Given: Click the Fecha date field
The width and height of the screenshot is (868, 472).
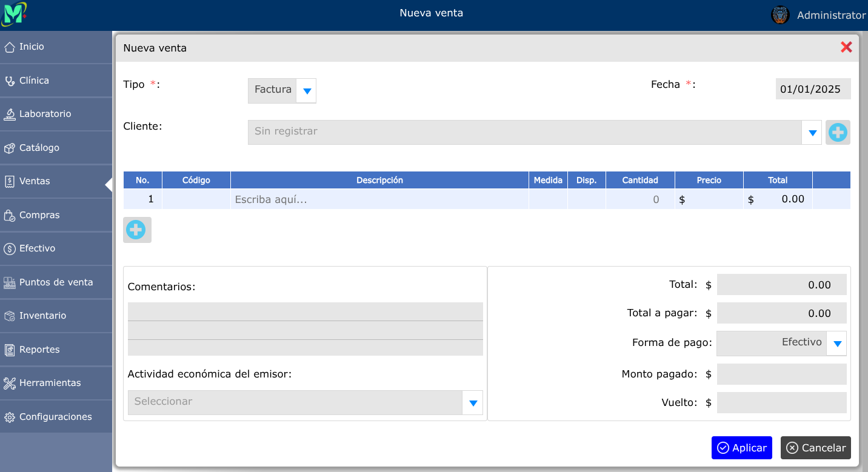Looking at the screenshot, I should 813,89.
